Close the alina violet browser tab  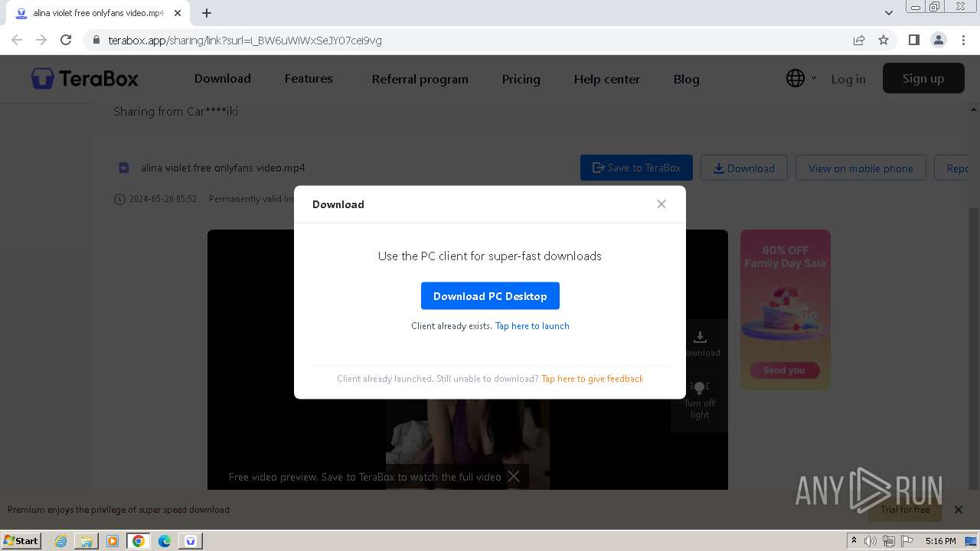click(178, 13)
